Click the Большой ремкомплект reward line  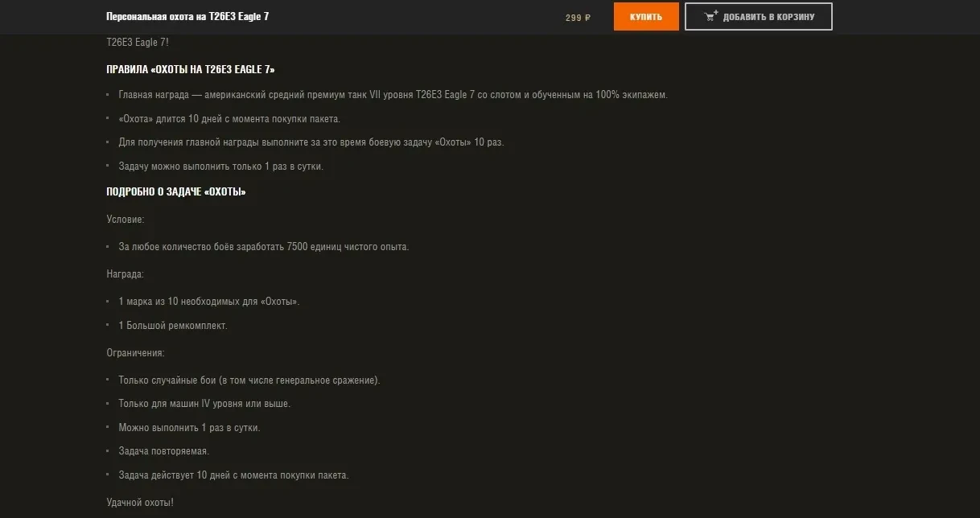click(173, 326)
